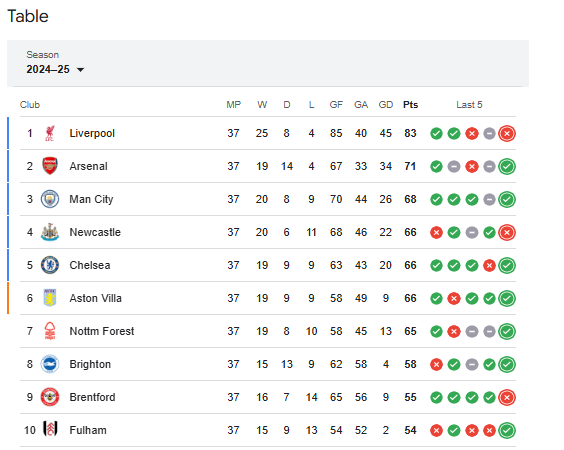Click the Club column header
Image resolution: width=564 pixels, height=450 pixels.
30,105
